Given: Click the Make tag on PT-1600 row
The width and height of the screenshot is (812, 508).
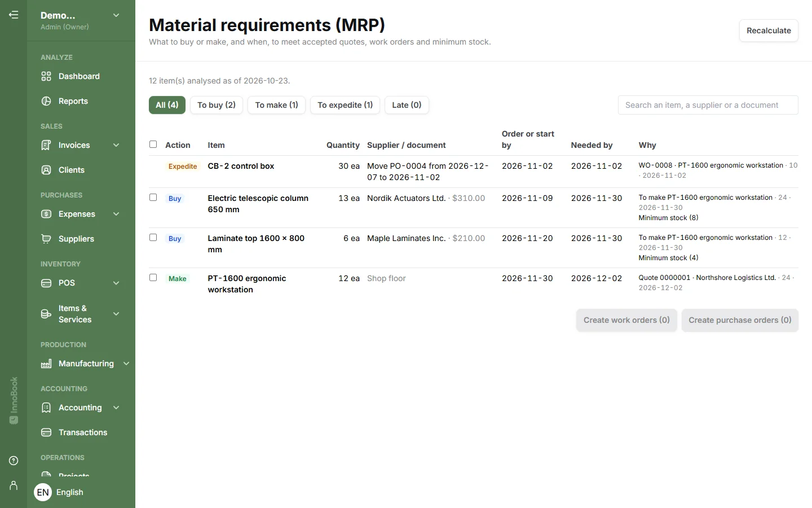Looking at the screenshot, I should (x=178, y=279).
